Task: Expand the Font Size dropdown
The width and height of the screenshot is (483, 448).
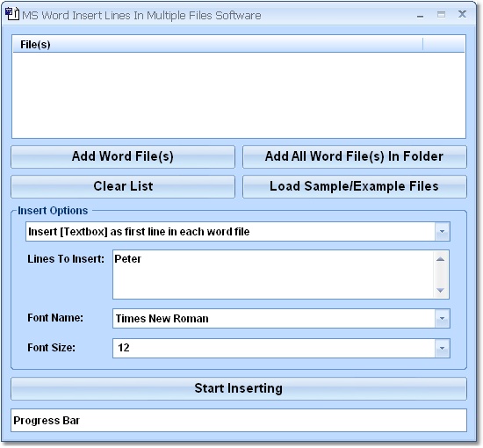Action: point(443,348)
